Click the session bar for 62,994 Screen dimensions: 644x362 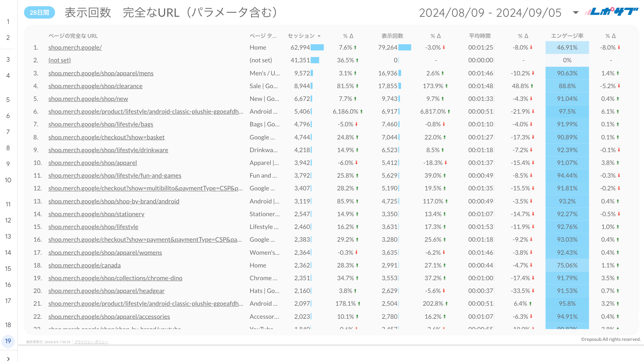317,48
